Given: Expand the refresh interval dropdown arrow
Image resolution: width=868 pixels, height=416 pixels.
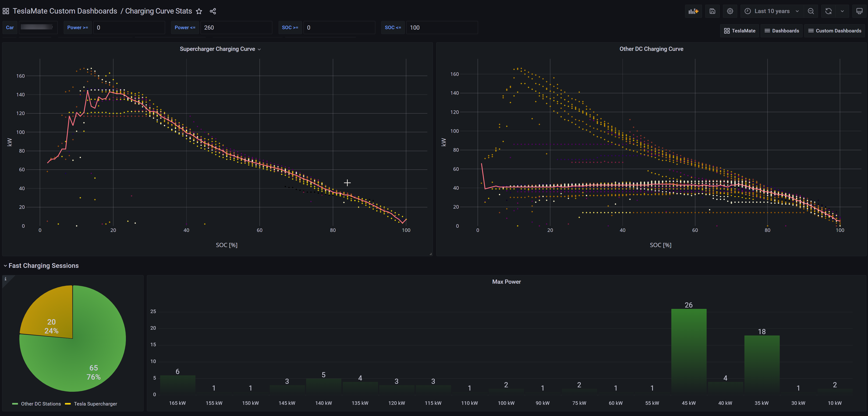Looking at the screenshot, I should [x=842, y=11].
